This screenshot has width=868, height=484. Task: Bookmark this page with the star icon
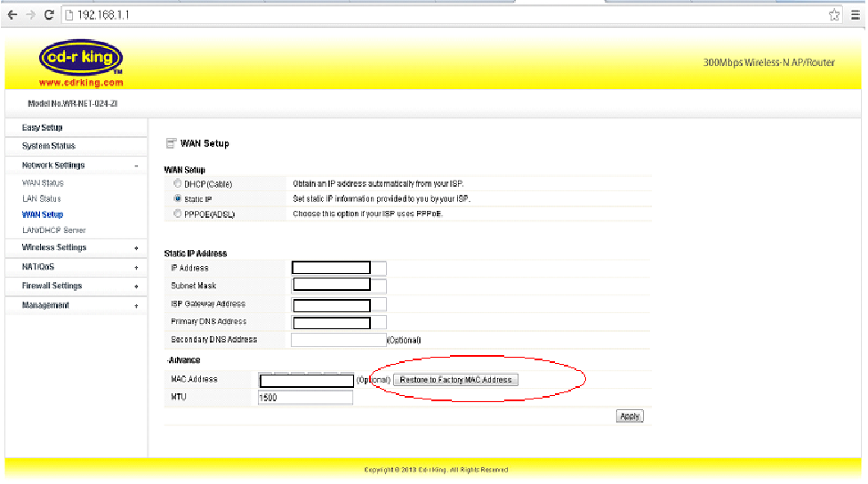(833, 15)
